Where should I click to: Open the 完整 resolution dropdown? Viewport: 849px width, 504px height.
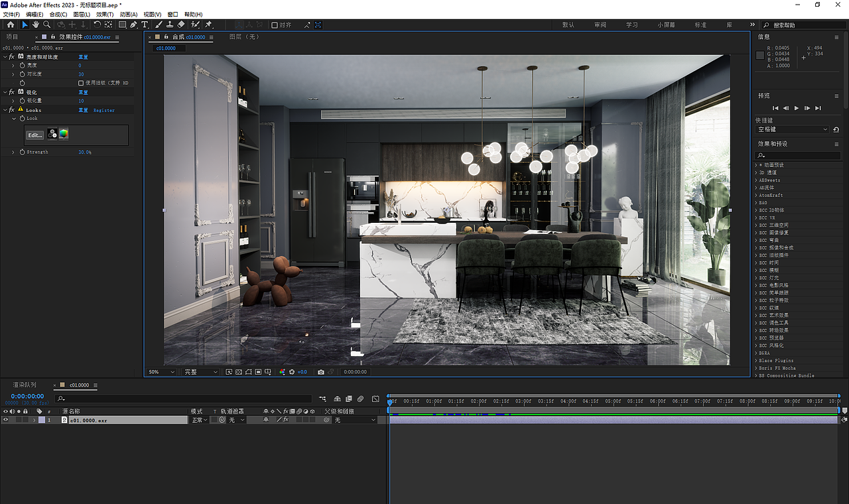[x=200, y=372]
